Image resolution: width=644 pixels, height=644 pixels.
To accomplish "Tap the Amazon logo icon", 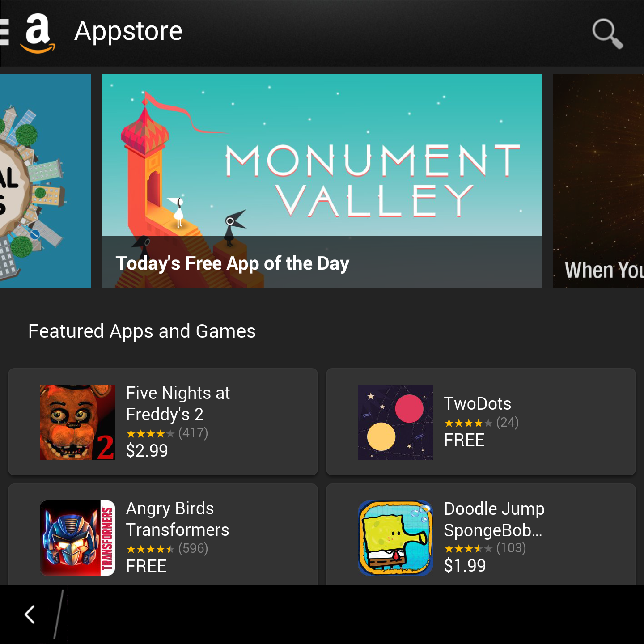I will click(x=38, y=34).
